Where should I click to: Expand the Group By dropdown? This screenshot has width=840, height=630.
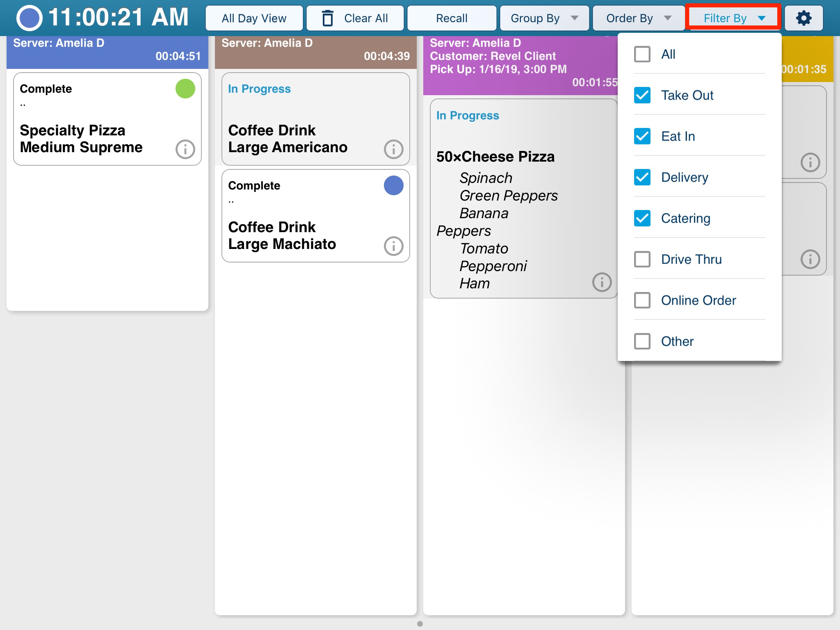click(x=544, y=18)
